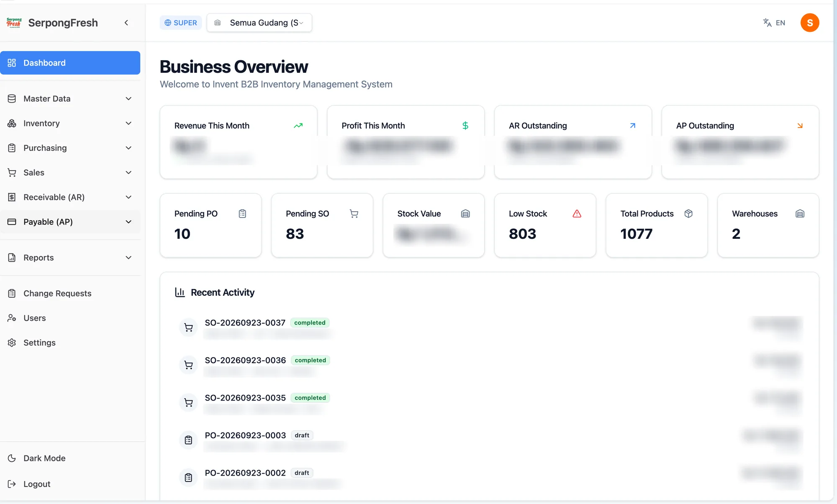The image size is (837, 504).
Task: Click the Receivable (AR) receipt icon
Action: point(12,197)
